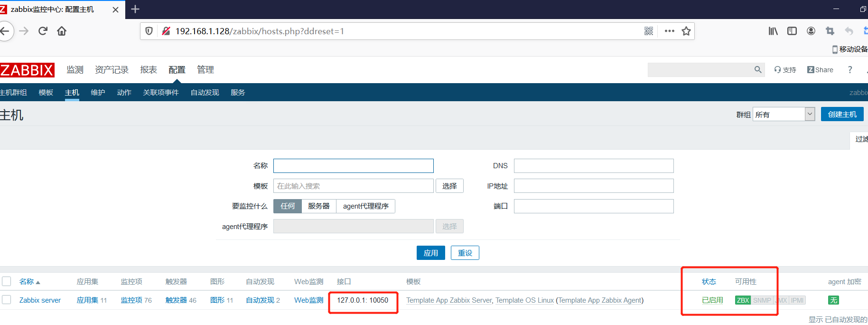
Task: Click the Zabbix logo
Action: [x=27, y=70]
